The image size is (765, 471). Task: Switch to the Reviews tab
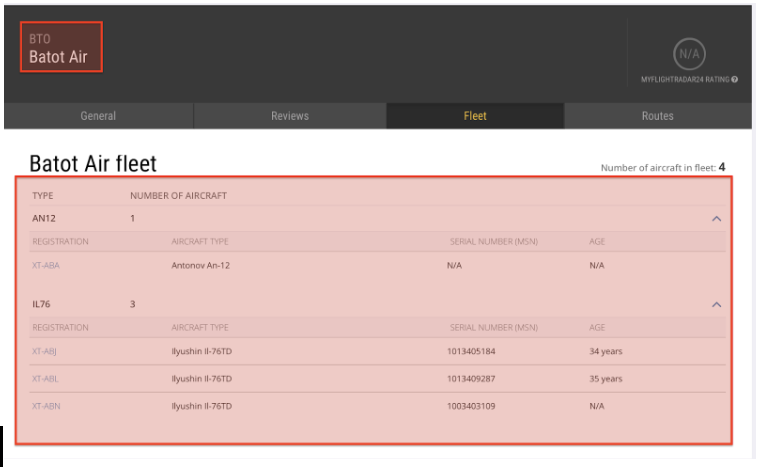[290, 116]
